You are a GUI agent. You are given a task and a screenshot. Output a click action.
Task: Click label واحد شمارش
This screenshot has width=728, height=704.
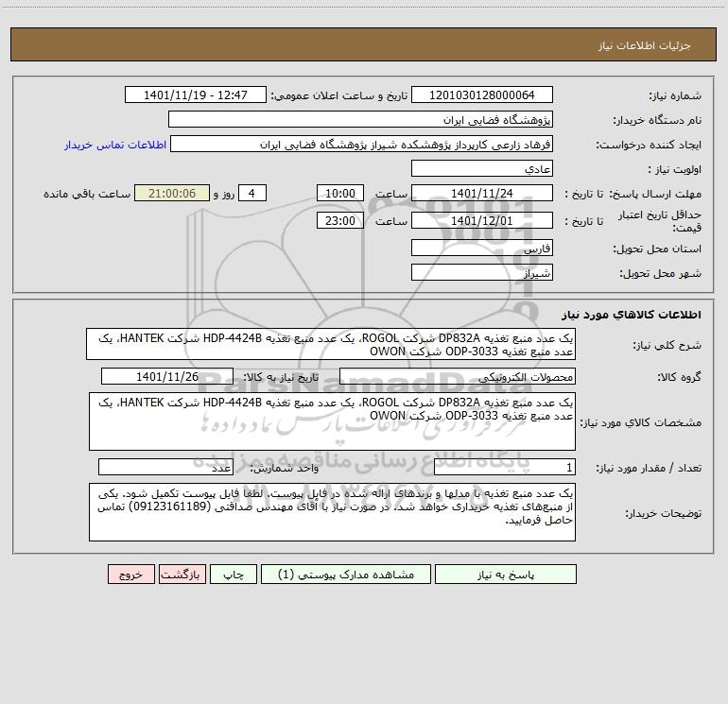coord(285,468)
